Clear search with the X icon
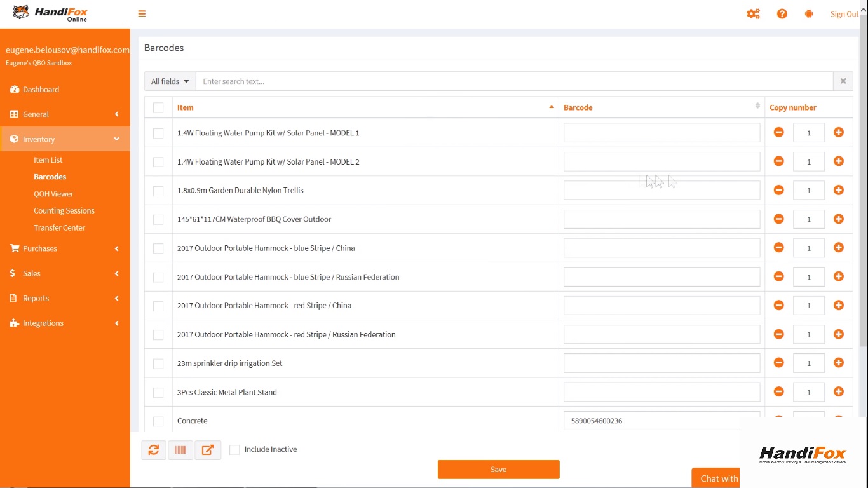This screenshot has height=488, width=868. tap(843, 81)
